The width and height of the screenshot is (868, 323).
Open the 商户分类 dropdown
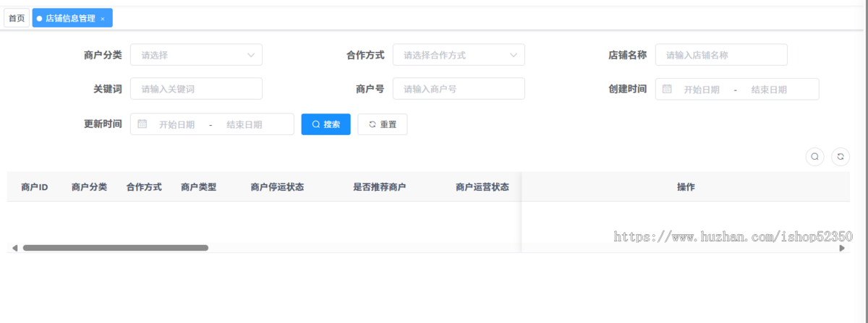pyautogui.click(x=196, y=55)
